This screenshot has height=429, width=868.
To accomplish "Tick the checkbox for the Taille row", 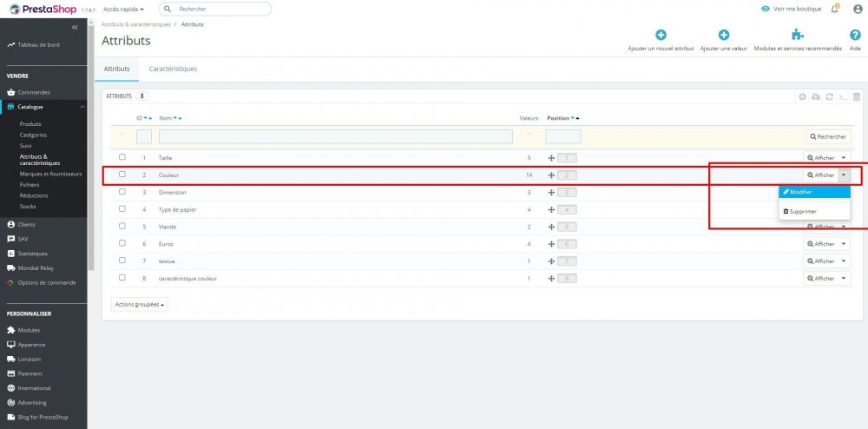I will pyautogui.click(x=122, y=157).
